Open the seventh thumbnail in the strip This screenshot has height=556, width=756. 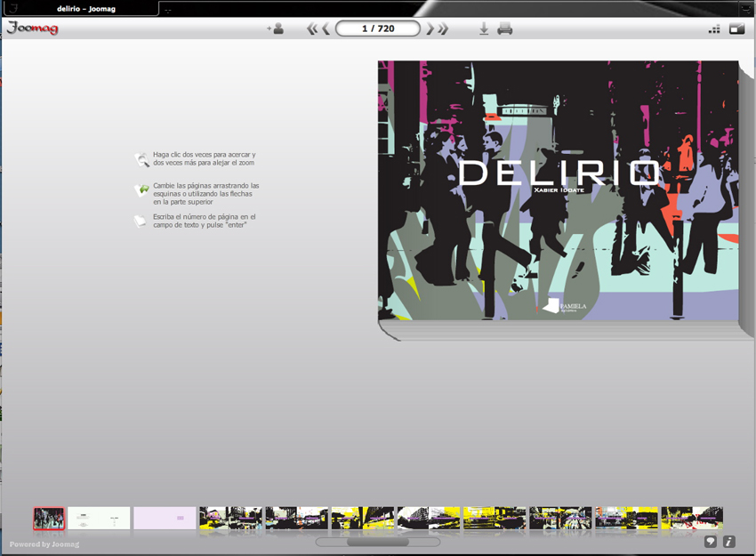pyautogui.click(x=429, y=518)
